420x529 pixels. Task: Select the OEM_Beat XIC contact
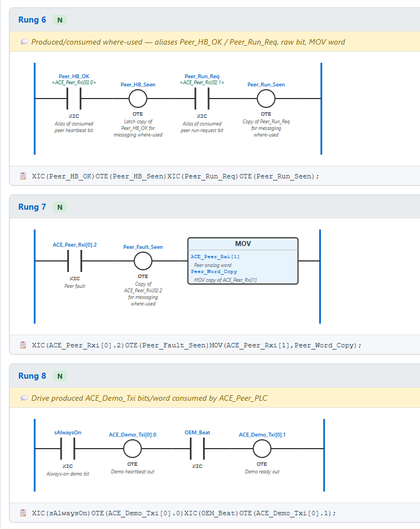[197, 449]
